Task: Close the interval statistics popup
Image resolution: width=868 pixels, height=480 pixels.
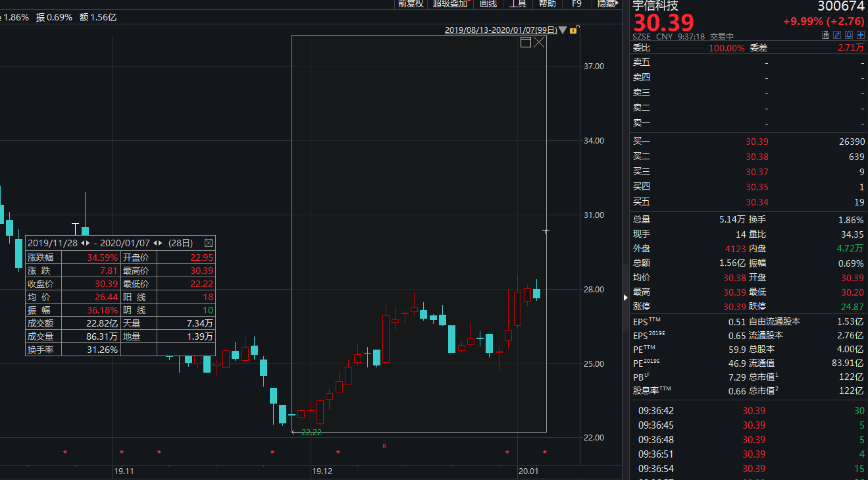Action: coord(209,243)
